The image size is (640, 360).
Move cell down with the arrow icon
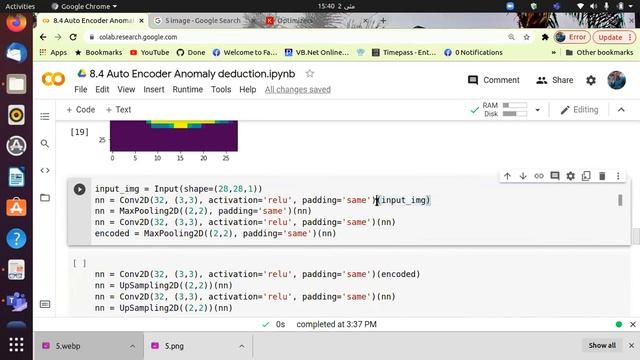coord(523,176)
